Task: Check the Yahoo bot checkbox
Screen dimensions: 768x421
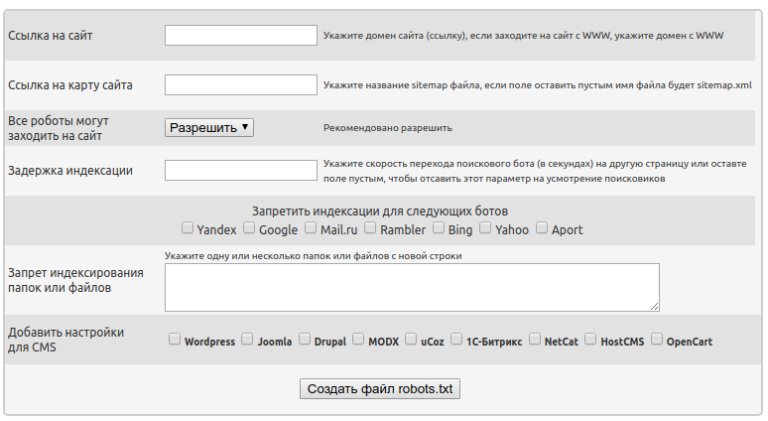Action: click(x=485, y=228)
